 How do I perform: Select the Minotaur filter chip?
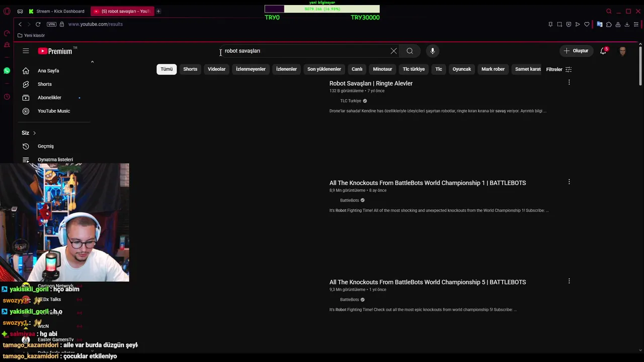point(382,69)
